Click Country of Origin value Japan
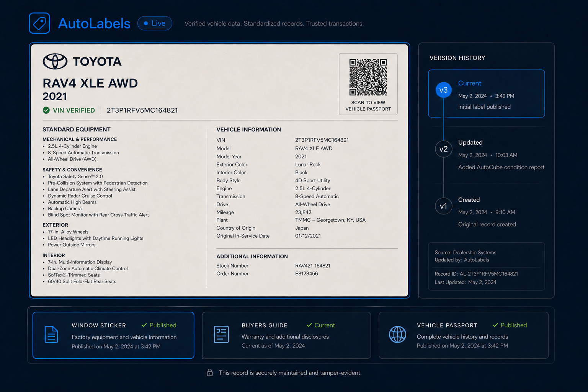This screenshot has width=588, height=392. click(x=302, y=228)
